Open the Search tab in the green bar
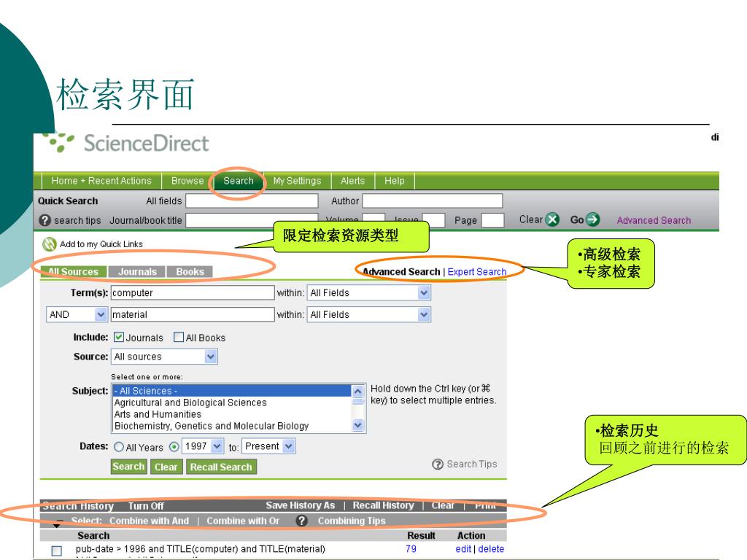The width and height of the screenshot is (747, 560). pyautogui.click(x=239, y=181)
